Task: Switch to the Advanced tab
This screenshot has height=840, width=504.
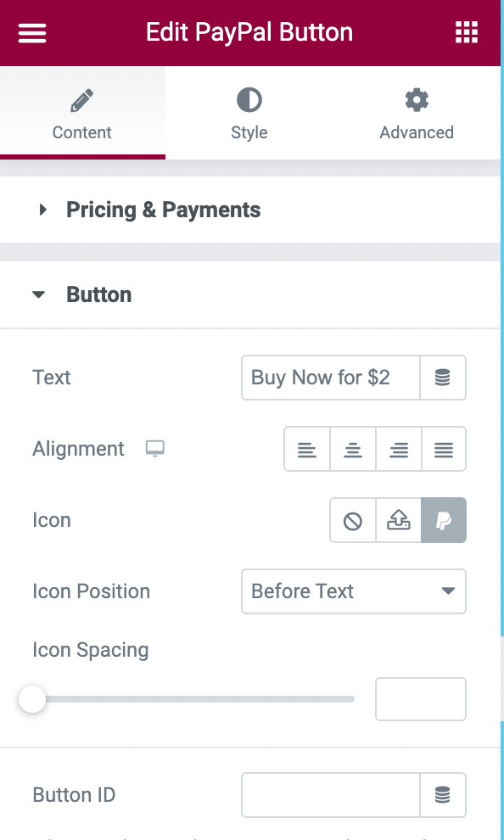Action: [417, 113]
